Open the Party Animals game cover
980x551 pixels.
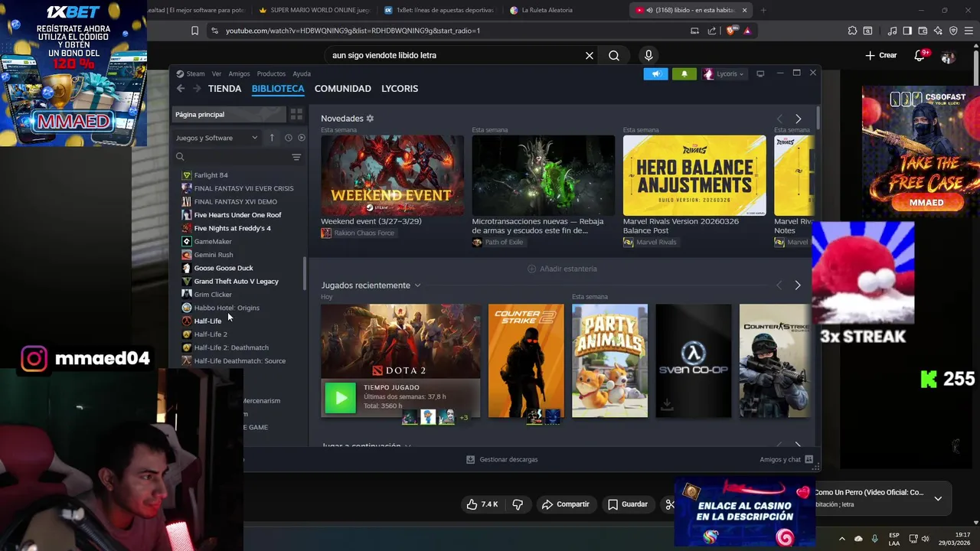pos(609,361)
